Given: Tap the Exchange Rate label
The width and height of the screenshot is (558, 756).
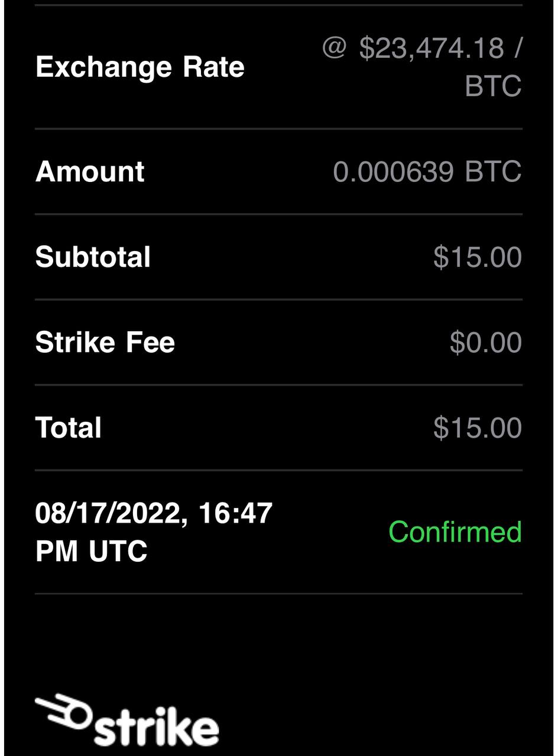Looking at the screenshot, I should (140, 67).
